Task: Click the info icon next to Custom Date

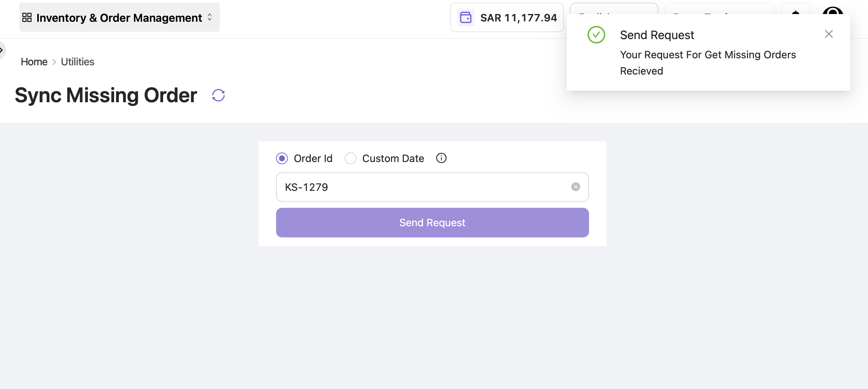Action: coord(441,158)
